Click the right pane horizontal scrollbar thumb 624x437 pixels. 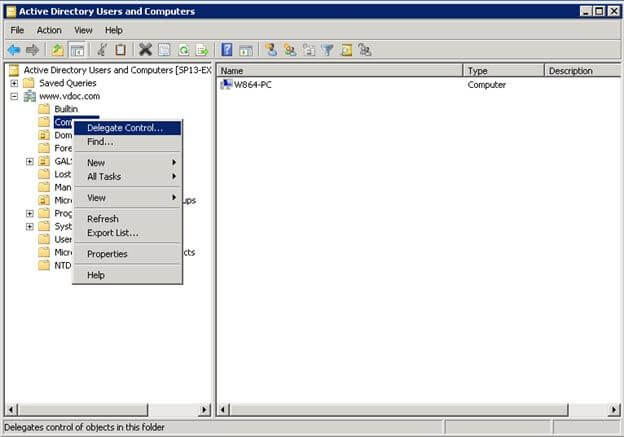[399, 410]
